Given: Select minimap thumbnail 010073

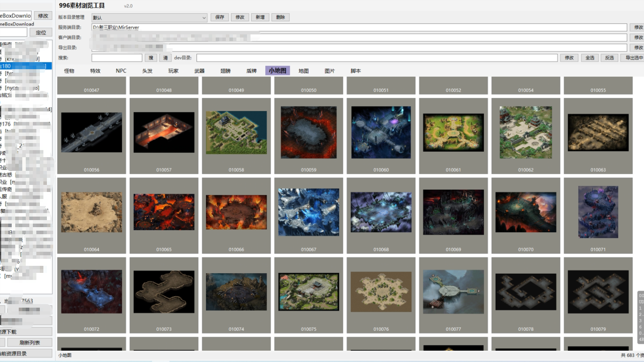Looking at the screenshot, I should [x=164, y=295].
